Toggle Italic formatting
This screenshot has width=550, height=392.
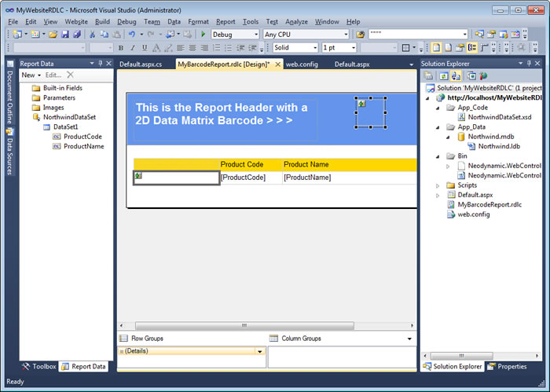133,48
